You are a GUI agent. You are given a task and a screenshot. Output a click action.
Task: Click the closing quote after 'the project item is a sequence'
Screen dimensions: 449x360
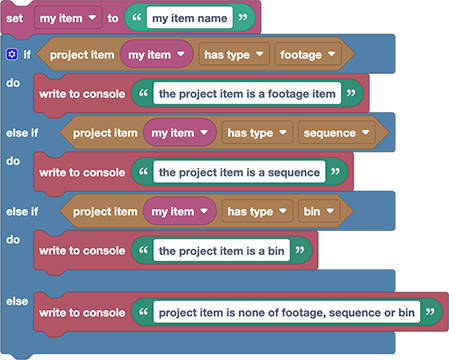[335, 172]
